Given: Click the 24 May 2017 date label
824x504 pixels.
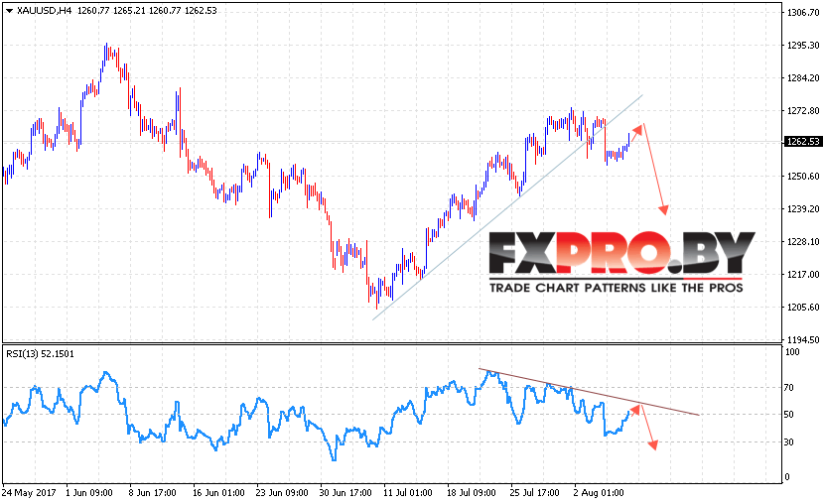Looking at the screenshot, I should 29,493.
